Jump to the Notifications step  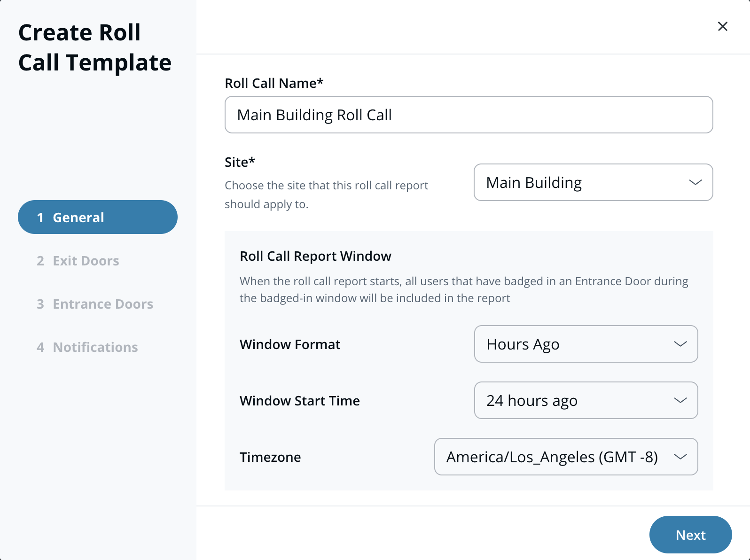(x=95, y=347)
